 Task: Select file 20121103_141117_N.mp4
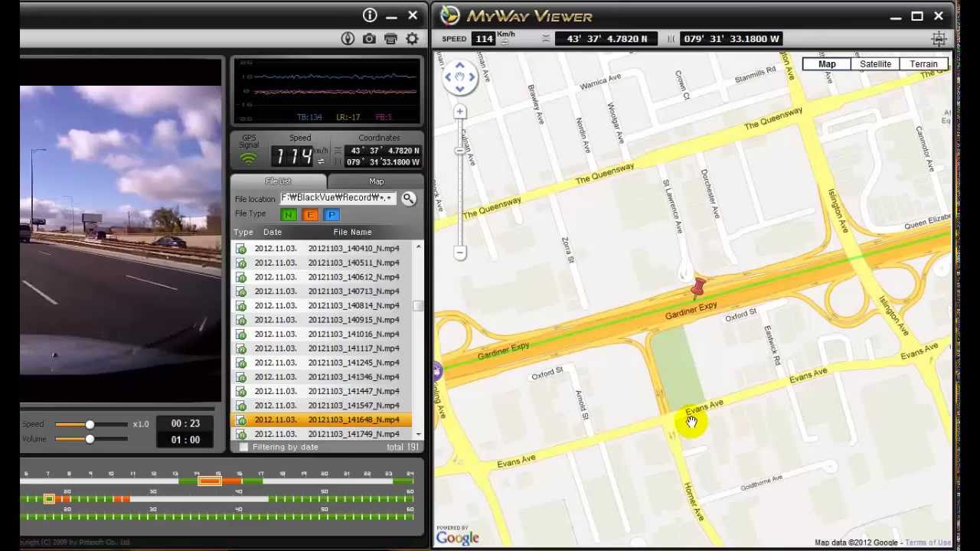point(322,349)
